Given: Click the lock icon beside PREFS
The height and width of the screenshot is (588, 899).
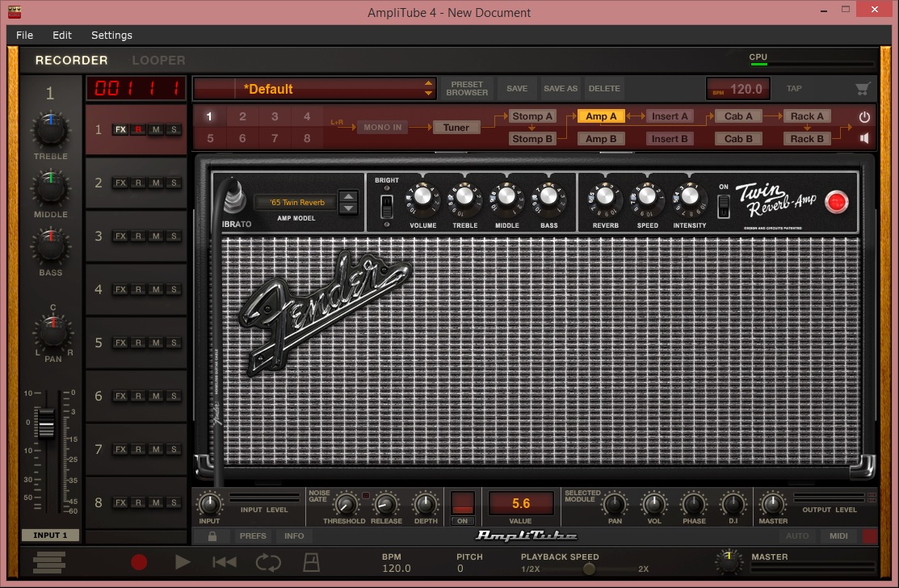Looking at the screenshot, I should [212, 536].
